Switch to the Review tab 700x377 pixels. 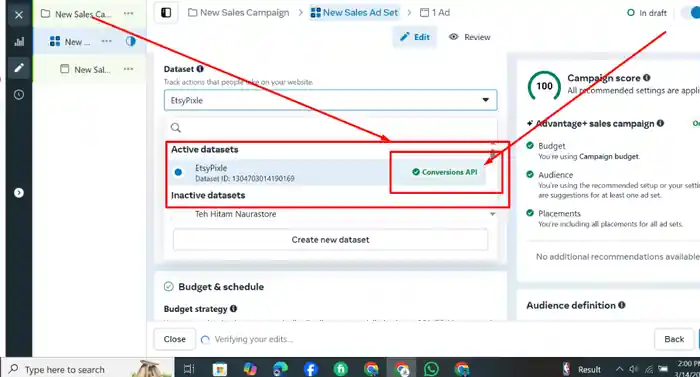(470, 37)
